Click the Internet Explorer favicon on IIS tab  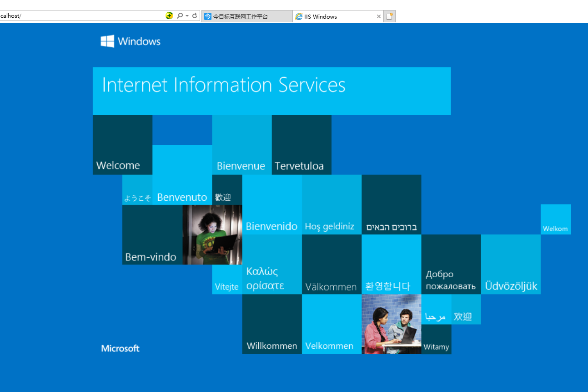[299, 16]
